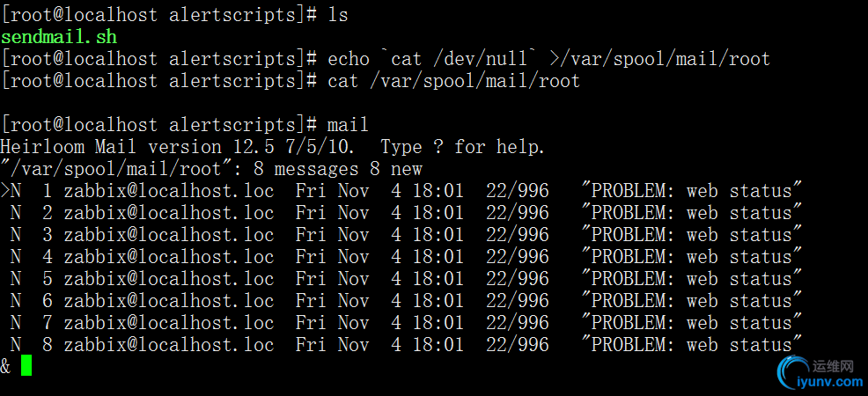Image resolution: width=868 pixels, height=396 pixels.
Task: Click the 'cat /var/spool/mail/root' command line
Action: (453, 81)
